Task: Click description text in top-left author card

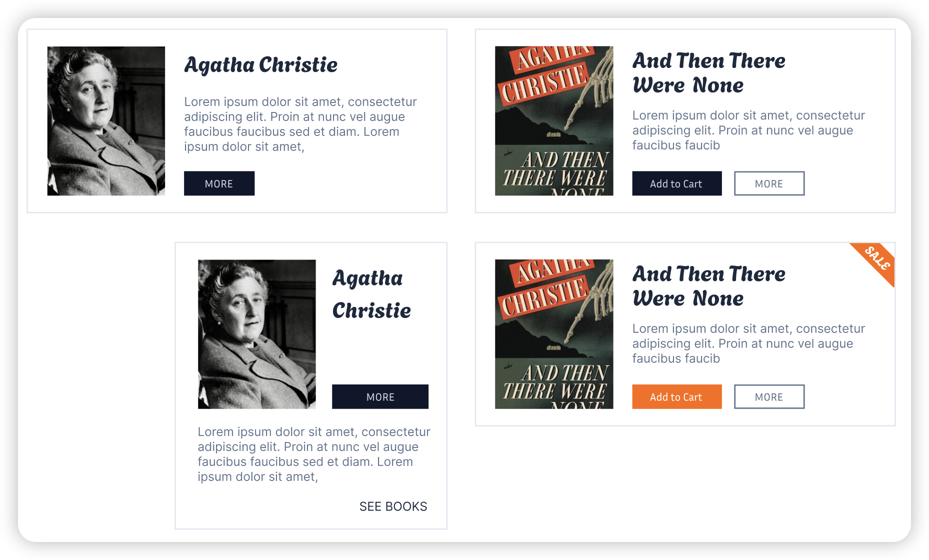Action: pyautogui.click(x=300, y=124)
